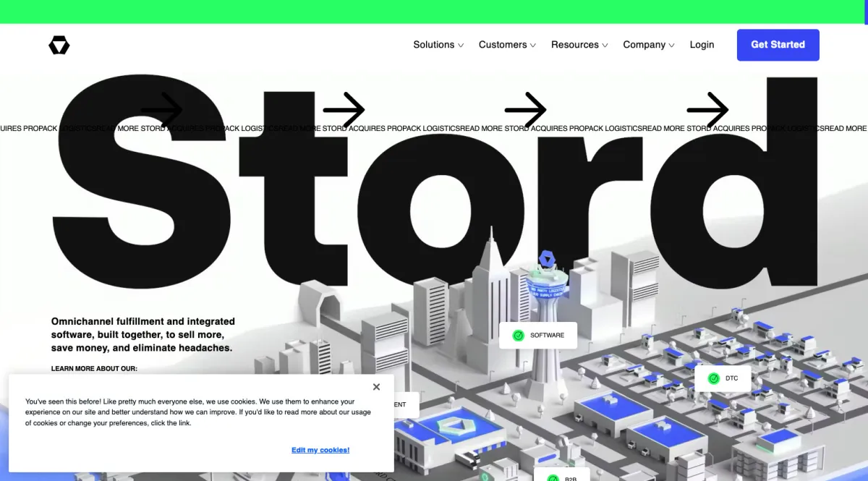The width and height of the screenshot is (868, 481).
Task: Open the Edit my cookies link
Action: coord(320,450)
